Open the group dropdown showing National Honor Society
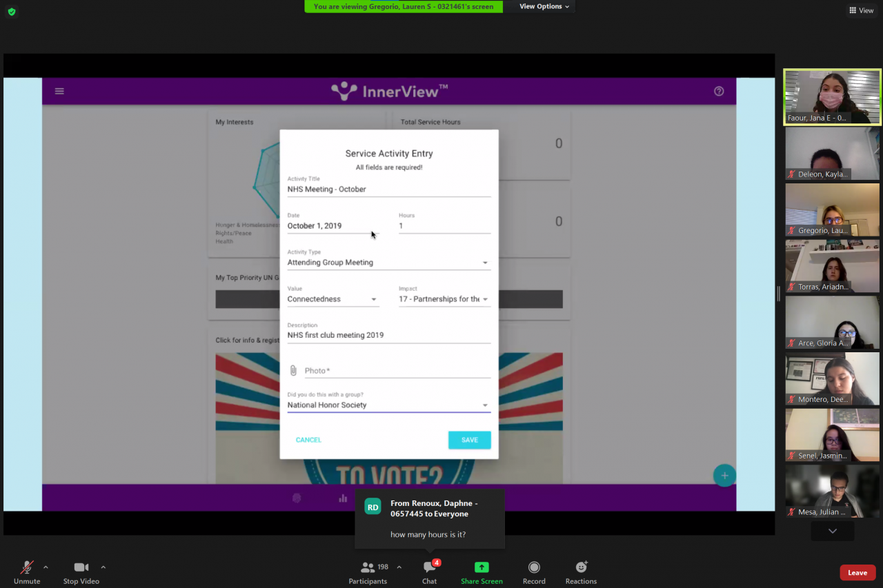Screen dimensions: 883x588 (389, 405)
